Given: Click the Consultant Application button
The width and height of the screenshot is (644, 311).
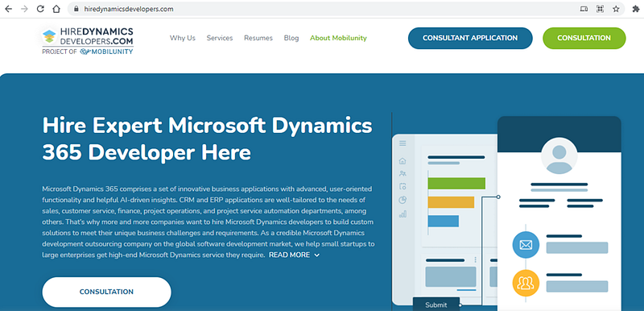Looking at the screenshot, I should (x=470, y=38).
